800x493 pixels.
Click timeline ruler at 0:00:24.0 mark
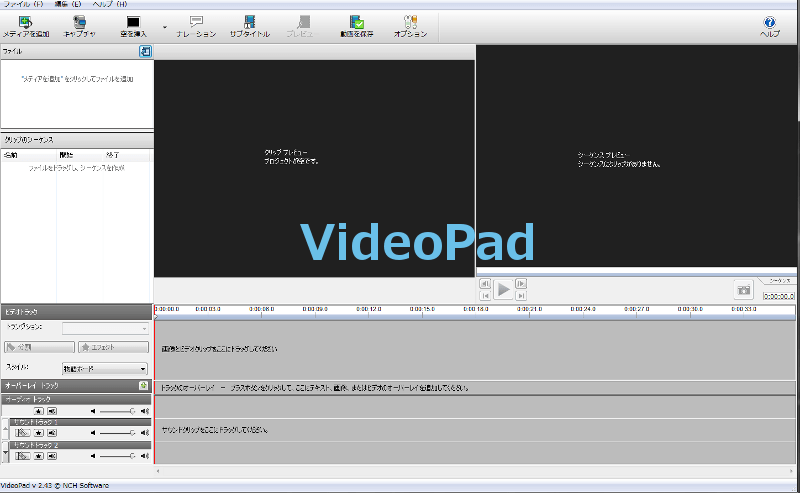coord(583,311)
